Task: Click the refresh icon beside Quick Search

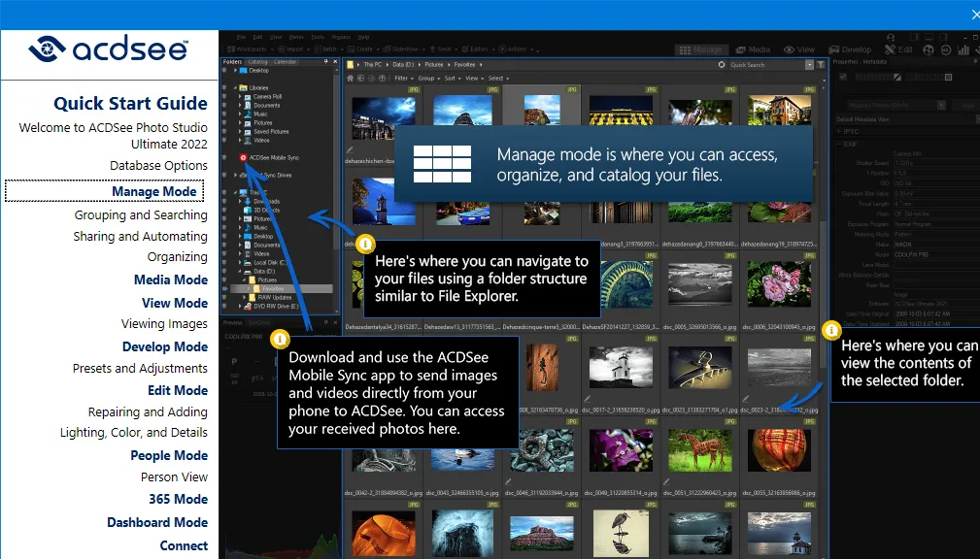Action: tap(722, 64)
